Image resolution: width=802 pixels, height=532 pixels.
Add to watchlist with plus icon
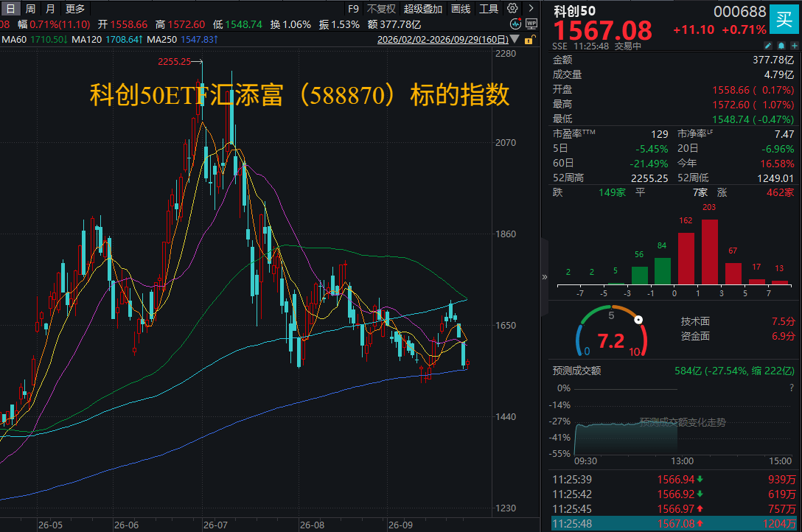[x=795, y=46]
